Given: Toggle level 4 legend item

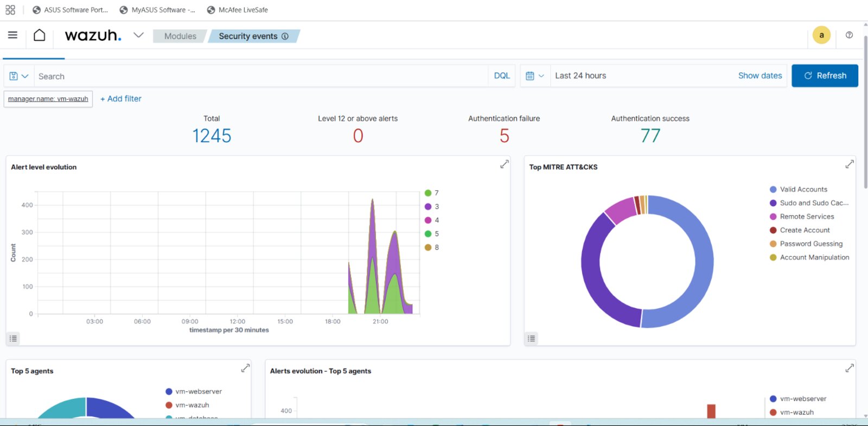Looking at the screenshot, I should [432, 220].
